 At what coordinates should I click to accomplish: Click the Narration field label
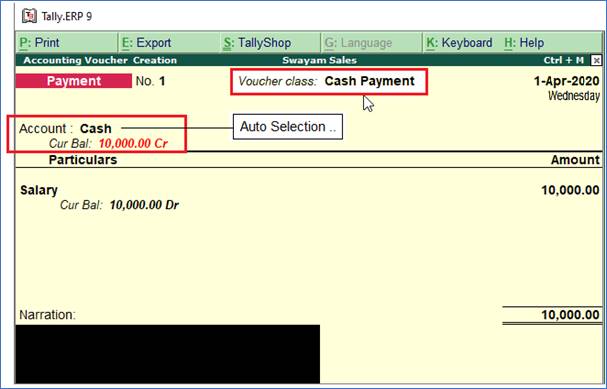click(x=48, y=315)
